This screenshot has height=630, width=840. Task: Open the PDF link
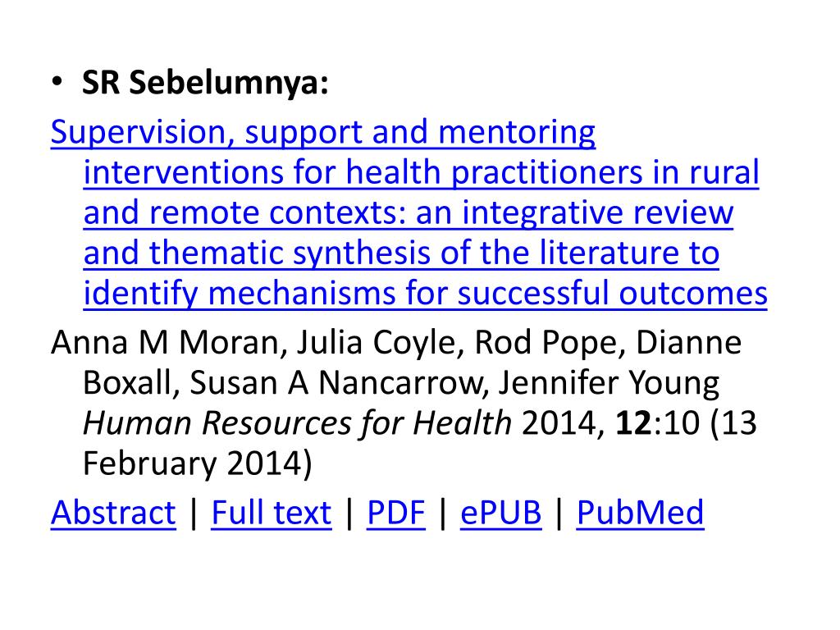[396, 512]
